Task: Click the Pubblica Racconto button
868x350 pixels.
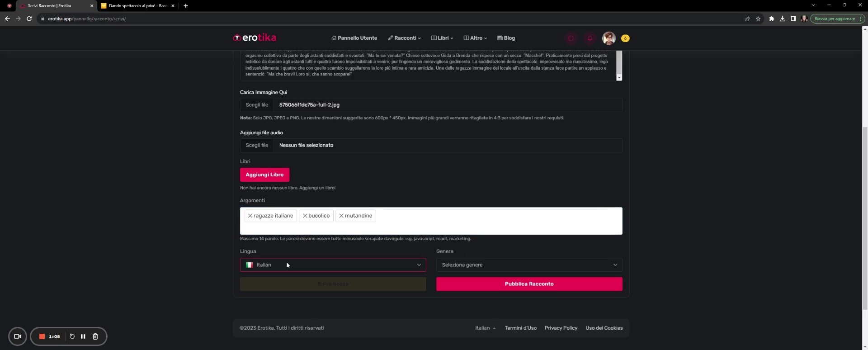Action: point(529,284)
